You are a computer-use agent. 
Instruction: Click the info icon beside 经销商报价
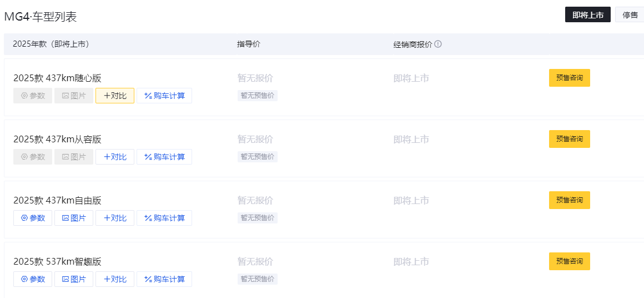coord(438,44)
